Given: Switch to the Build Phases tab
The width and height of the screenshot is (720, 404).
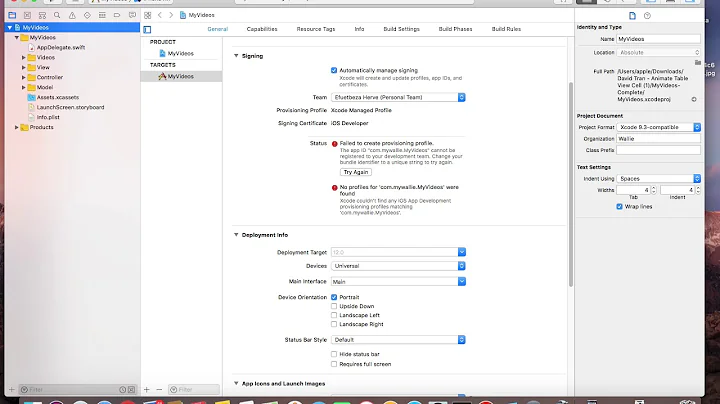Looking at the screenshot, I should coord(456,29).
